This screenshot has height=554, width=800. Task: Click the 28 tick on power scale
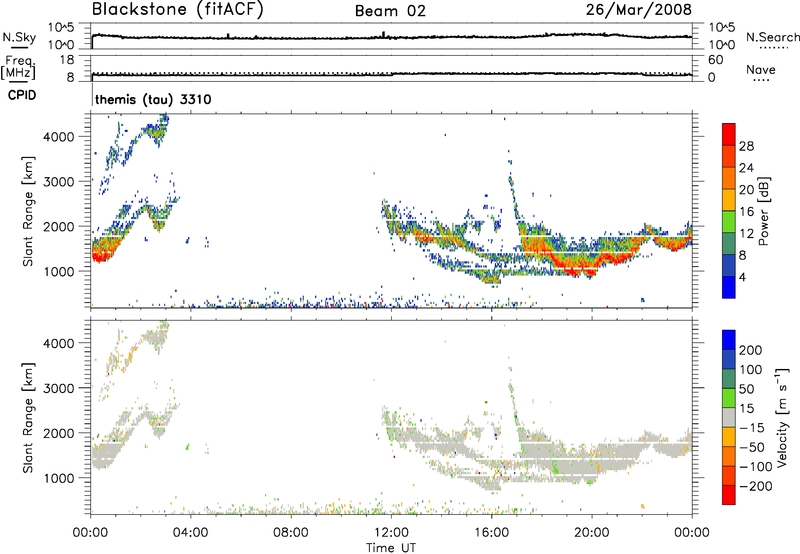(746, 146)
